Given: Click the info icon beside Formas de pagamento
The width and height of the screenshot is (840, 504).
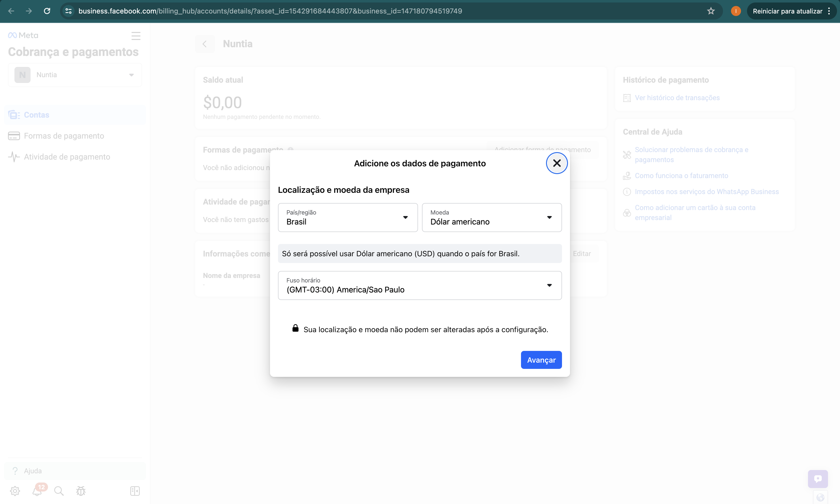Looking at the screenshot, I should coord(290,149).
